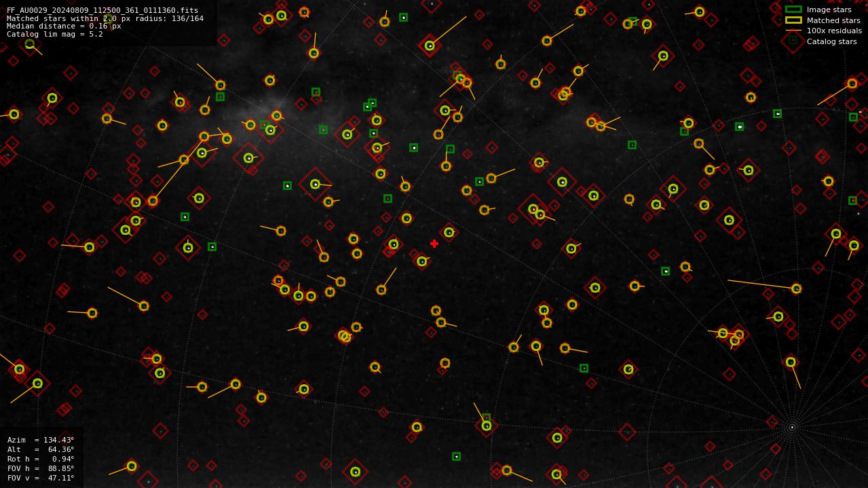Click the yellow Matched stars legend square

793,20
